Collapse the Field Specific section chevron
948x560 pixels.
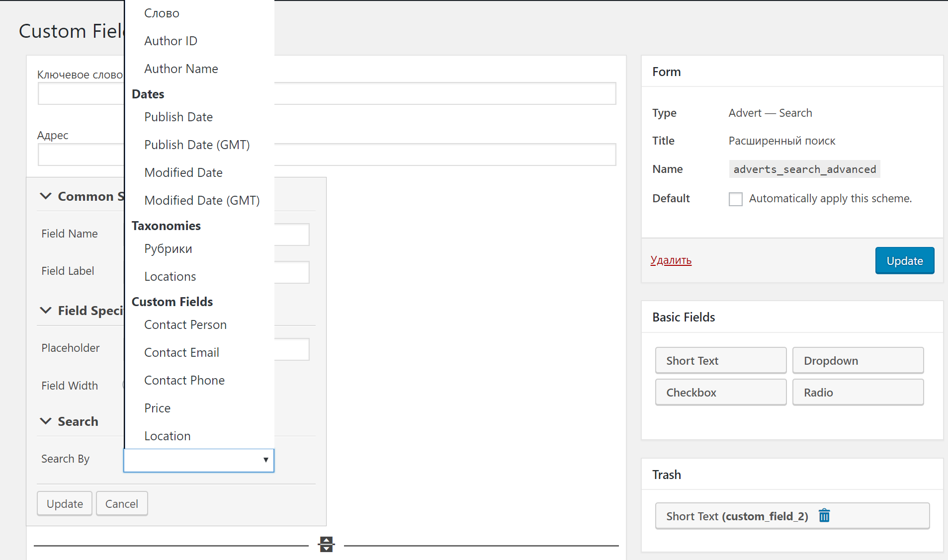46,311
